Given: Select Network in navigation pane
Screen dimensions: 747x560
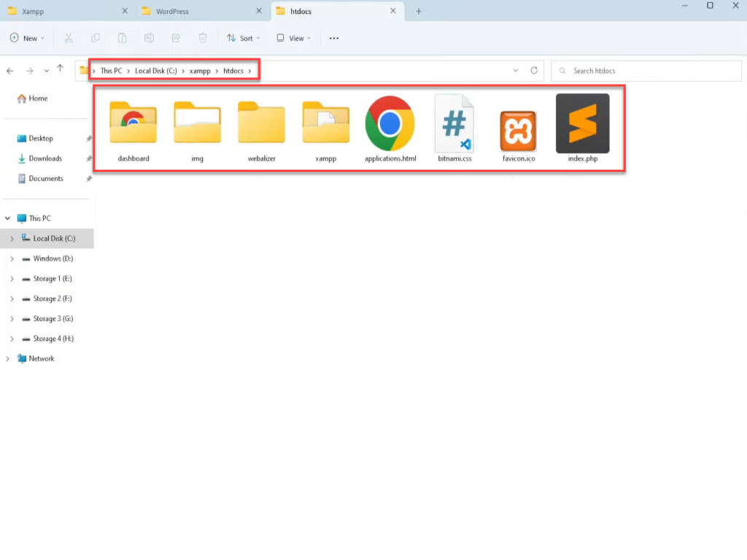Looking at the screenshot, I should coord(36,359).
